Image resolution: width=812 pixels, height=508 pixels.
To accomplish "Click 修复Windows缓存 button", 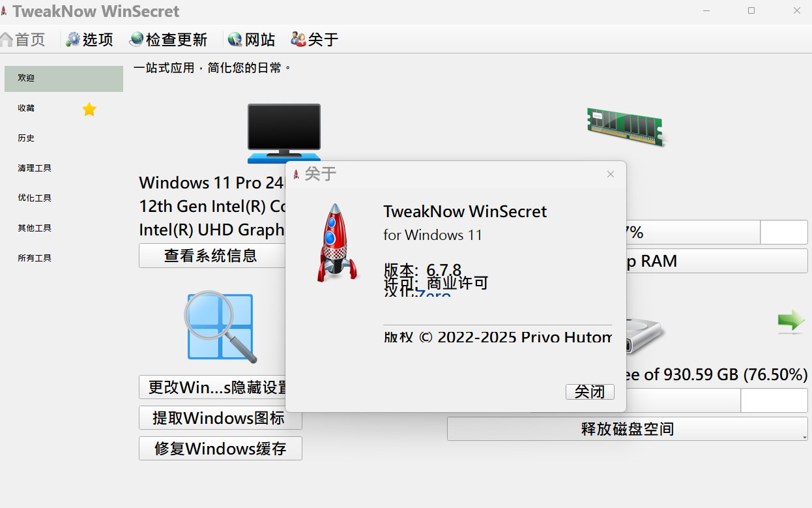I will [220, 449].
